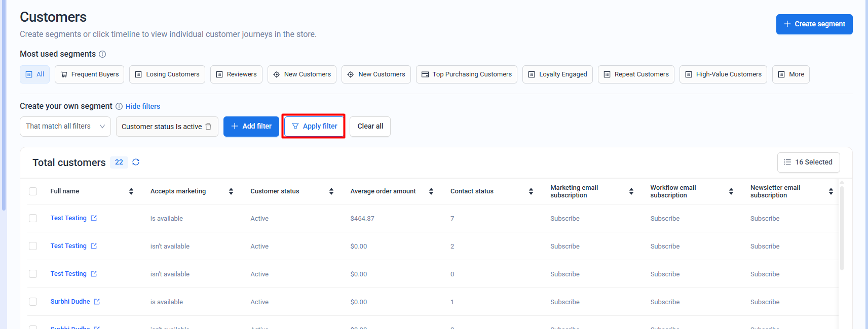Image resolution: width=868 pixels, height=329 pixels.
Task: Toggle the select-all checkbox in table header
Action: pyautogui.click(x=33, y=191)
